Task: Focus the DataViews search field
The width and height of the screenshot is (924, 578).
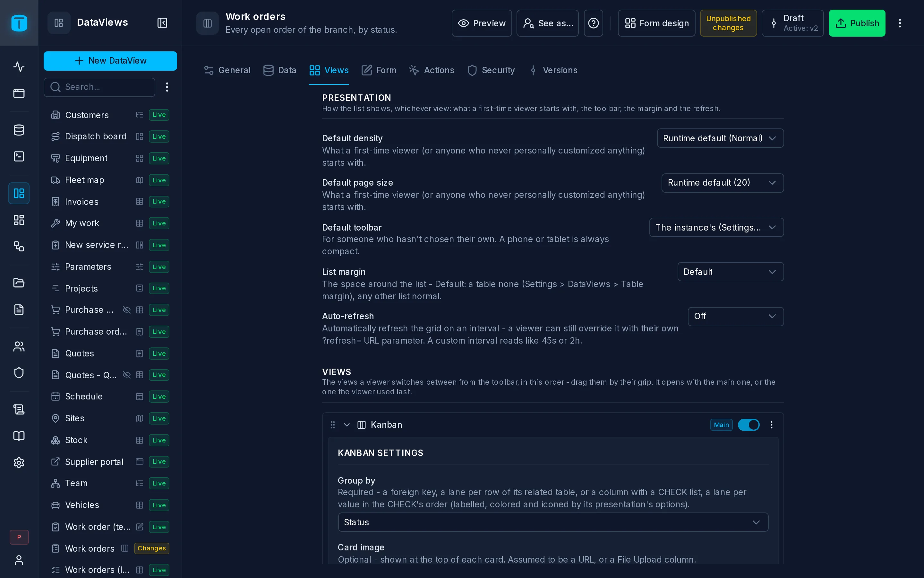Action: 99,87
